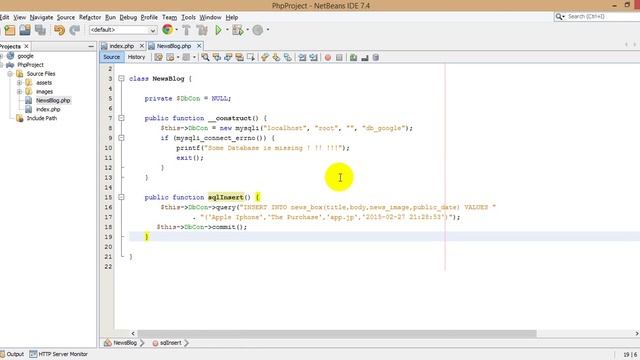Viewport: 640px width, 360px height.
Task: Open the Team menu
Action: pos(169,17)
